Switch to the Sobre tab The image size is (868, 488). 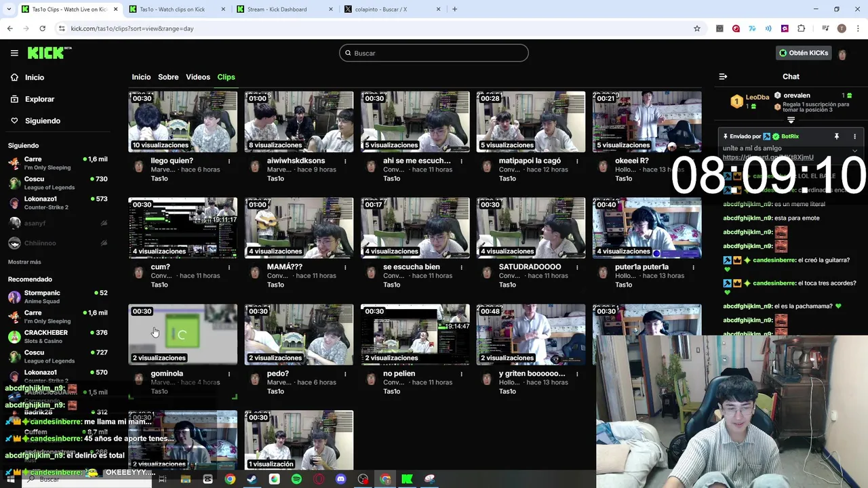168,77
